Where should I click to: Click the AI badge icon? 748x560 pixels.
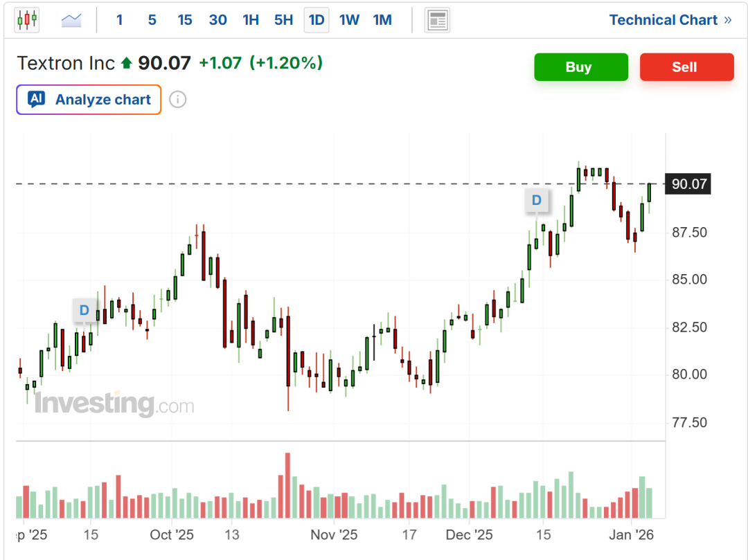[x=37, y=100]
